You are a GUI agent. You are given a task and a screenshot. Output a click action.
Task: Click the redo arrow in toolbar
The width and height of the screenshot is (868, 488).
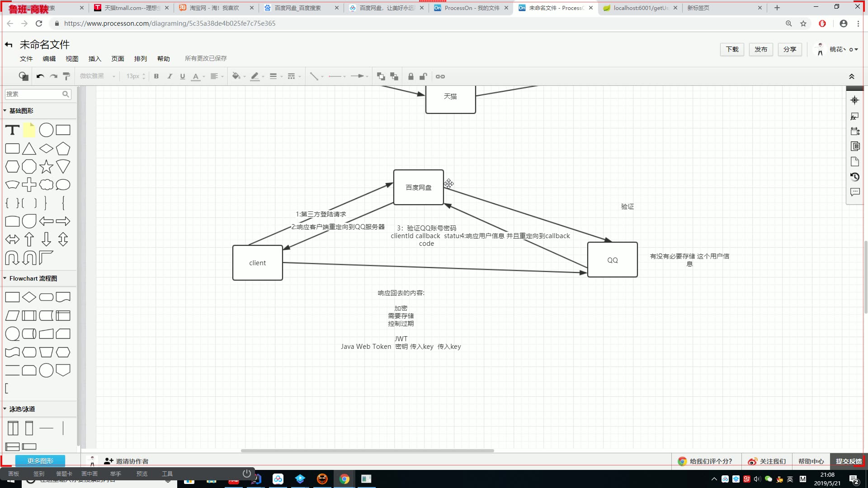click(53, 76)
